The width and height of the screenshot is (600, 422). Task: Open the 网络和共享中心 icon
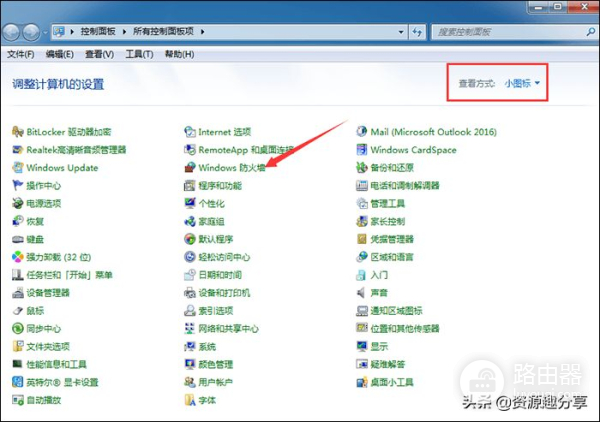coord(190,328)
